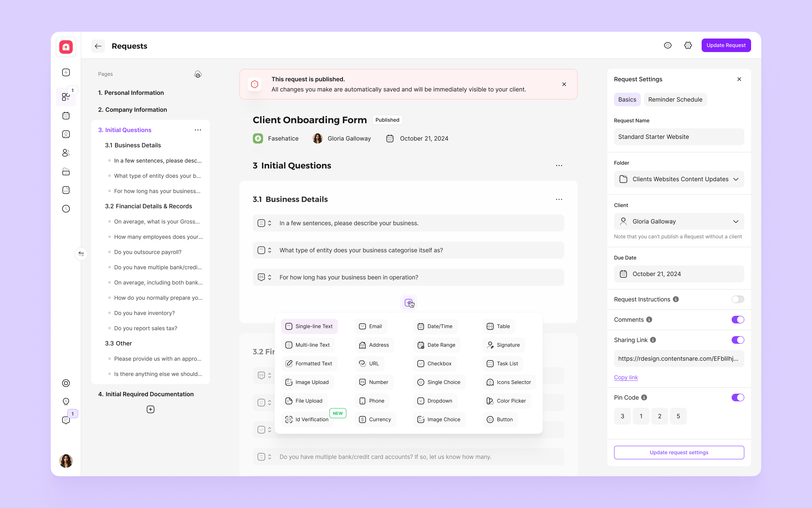Click the Sharing Link info icon
This screenshot has width=812, height=508.
653,340
